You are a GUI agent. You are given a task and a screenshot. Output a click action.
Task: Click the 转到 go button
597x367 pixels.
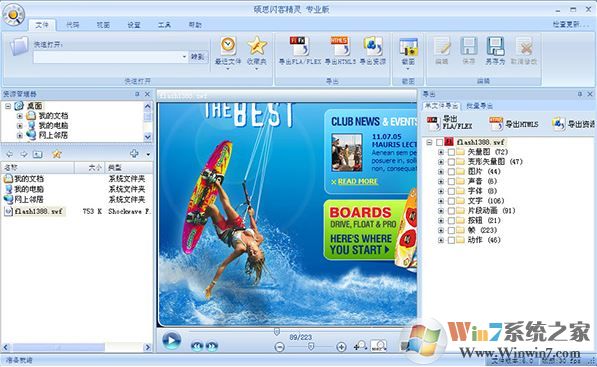click(x=198, y=57)
